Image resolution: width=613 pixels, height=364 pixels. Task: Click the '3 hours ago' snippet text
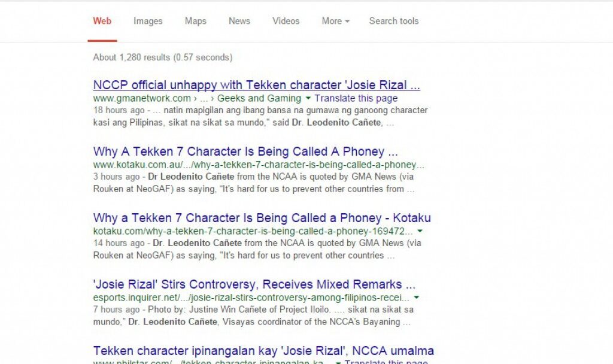click(x=116, y=177)
